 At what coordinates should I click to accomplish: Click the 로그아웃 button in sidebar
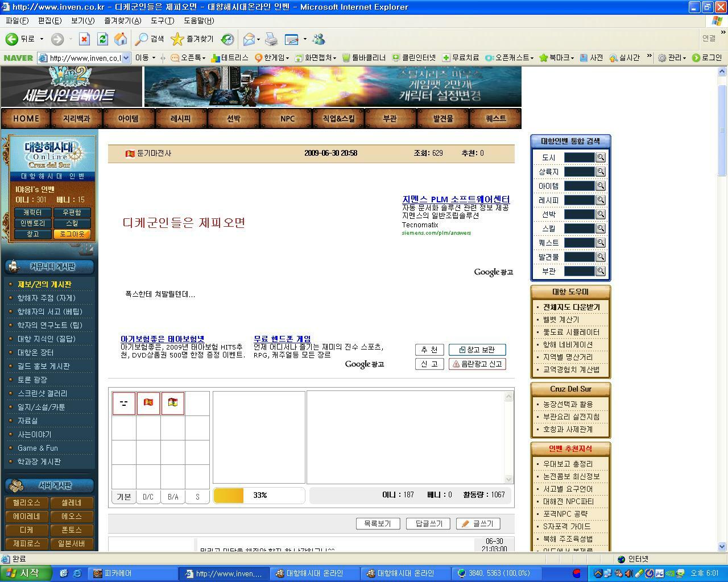tap(72, 234)
